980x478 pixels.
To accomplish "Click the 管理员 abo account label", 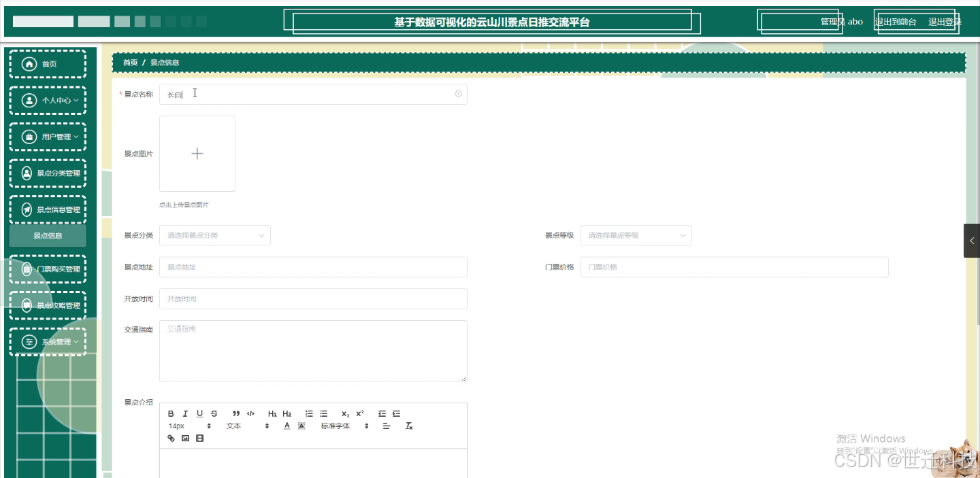I will tap(841, 22).
